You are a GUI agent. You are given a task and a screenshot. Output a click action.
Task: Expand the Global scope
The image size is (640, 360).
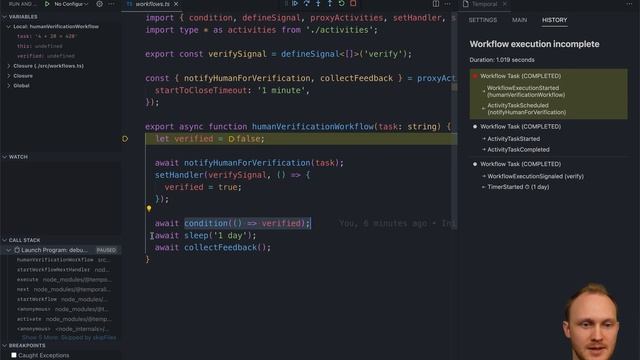(9, 85)
